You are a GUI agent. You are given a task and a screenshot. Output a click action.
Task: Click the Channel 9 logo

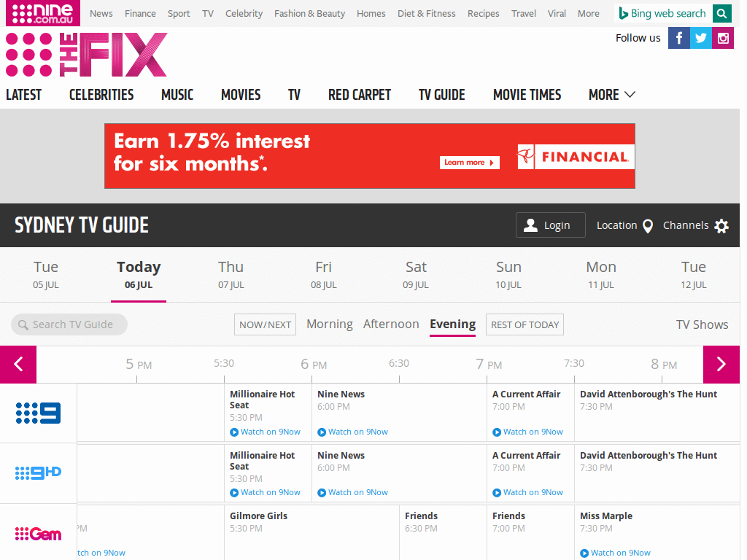pyautogui.click(x=38, y=413)
